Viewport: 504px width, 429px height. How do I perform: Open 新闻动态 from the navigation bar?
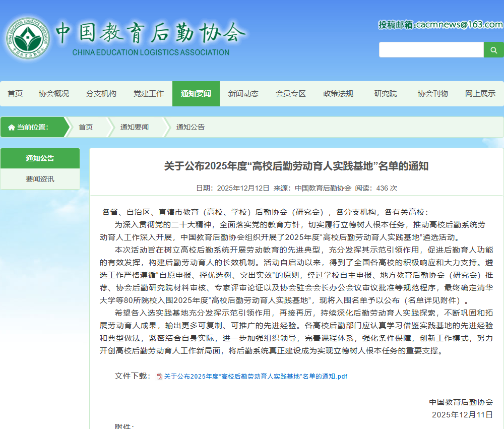pyautogui.click(x=243, y=94)
